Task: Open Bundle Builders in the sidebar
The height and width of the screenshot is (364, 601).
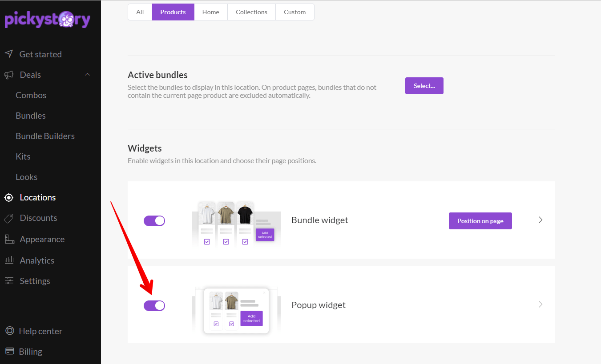Action: click(45, 136)
